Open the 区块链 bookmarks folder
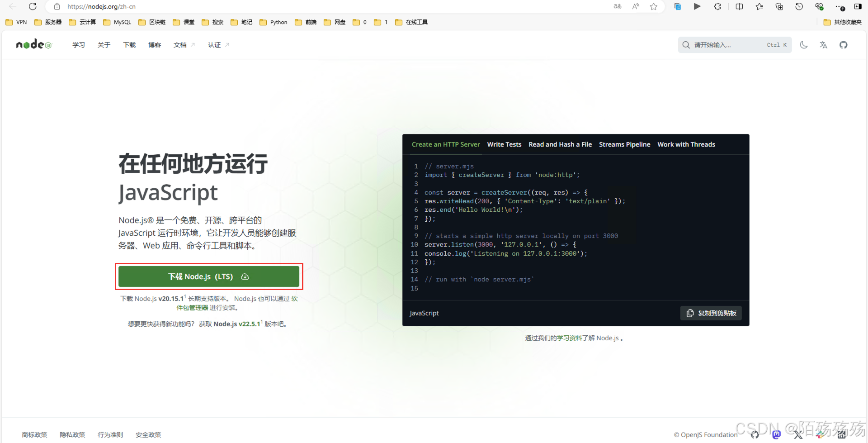The width and height of the screenshot is (868, 443). [152, 22]
